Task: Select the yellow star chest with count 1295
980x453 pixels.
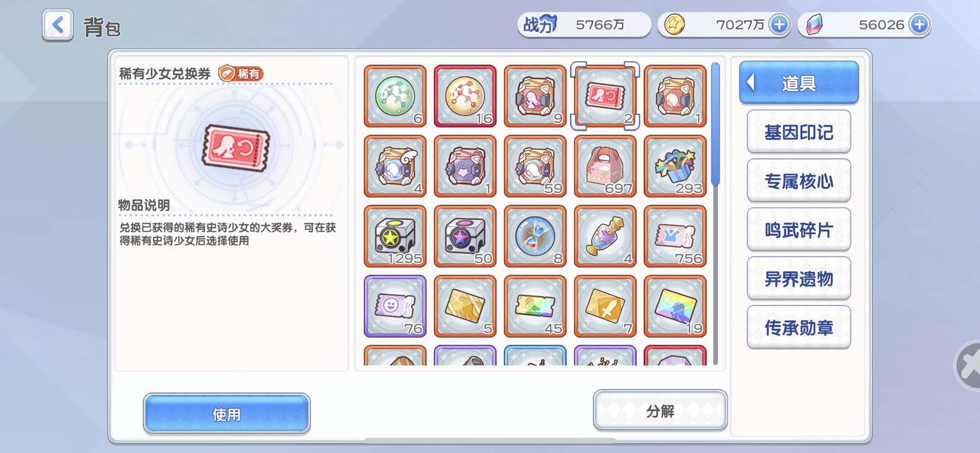Action: [x=395, y=236]
